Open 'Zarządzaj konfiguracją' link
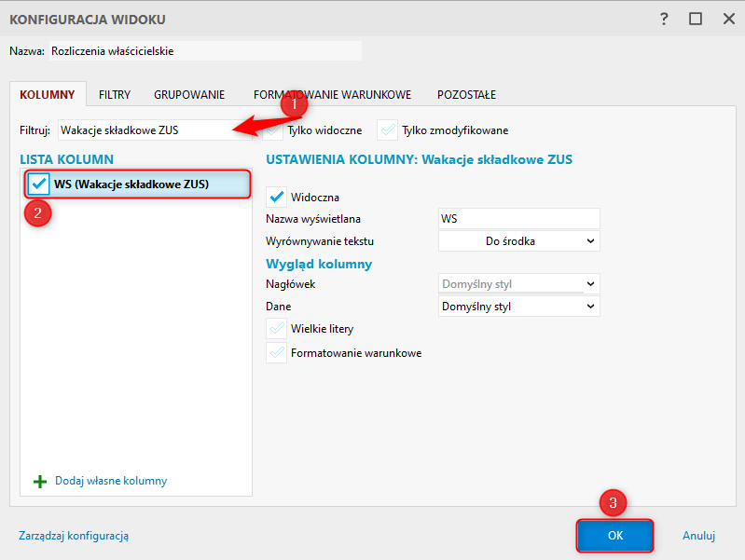Screen dimensions: 745x560 74,535
